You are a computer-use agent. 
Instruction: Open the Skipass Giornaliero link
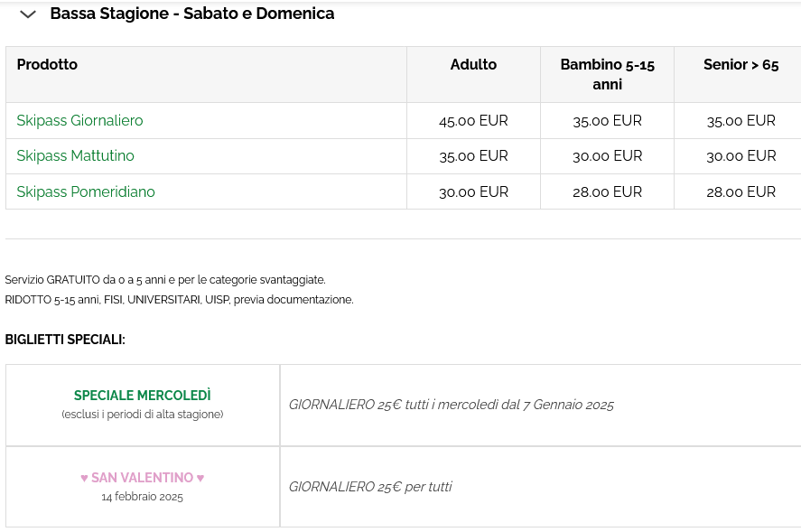pyautogui.click(x=79, y=120)
